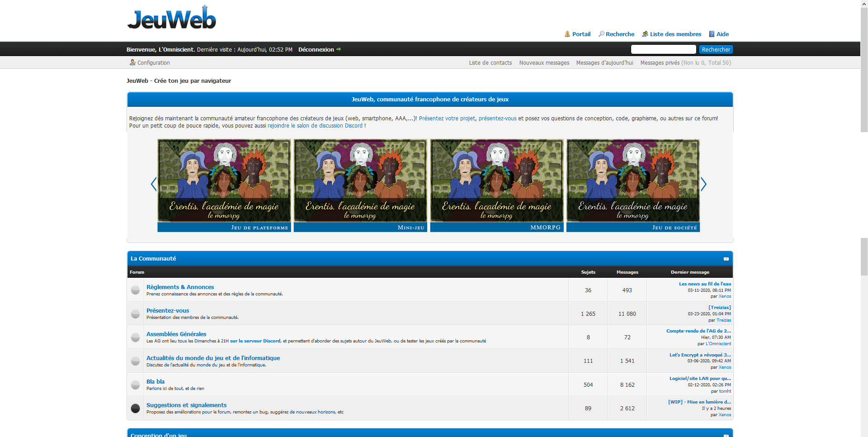View Nouveaux messages
The height and width of the screenshot is (437, 868).
point(544,63)
